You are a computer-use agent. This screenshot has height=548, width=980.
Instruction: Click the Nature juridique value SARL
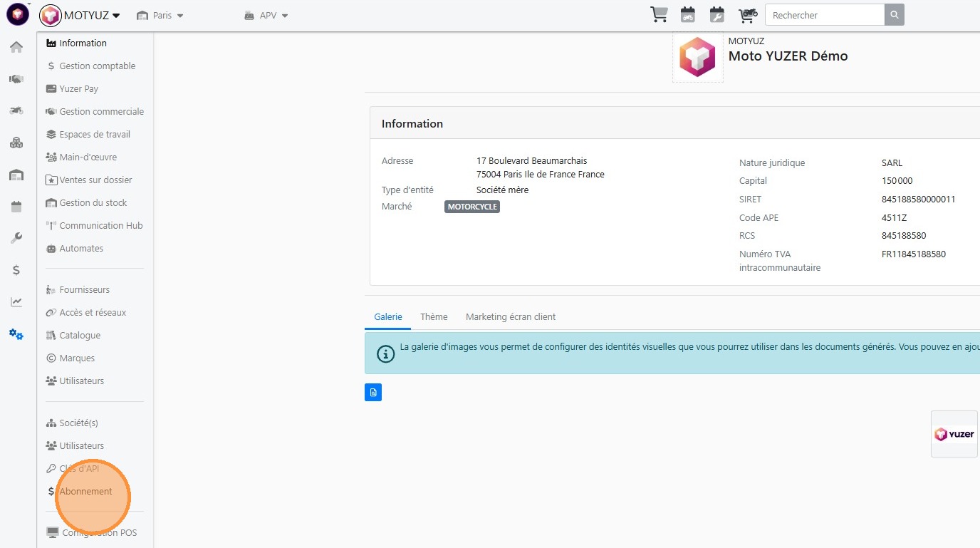tap(892, 163)
